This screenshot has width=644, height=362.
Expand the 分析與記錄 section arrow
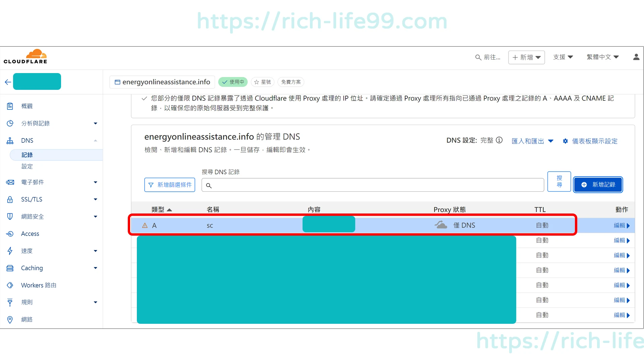coord(96,124)
